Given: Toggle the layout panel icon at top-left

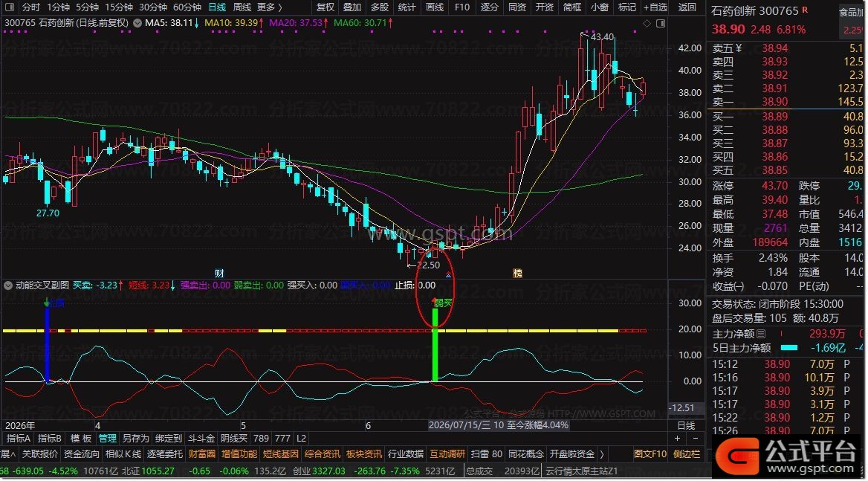Looking at the screenshot, I should click(x=10, y=7).
